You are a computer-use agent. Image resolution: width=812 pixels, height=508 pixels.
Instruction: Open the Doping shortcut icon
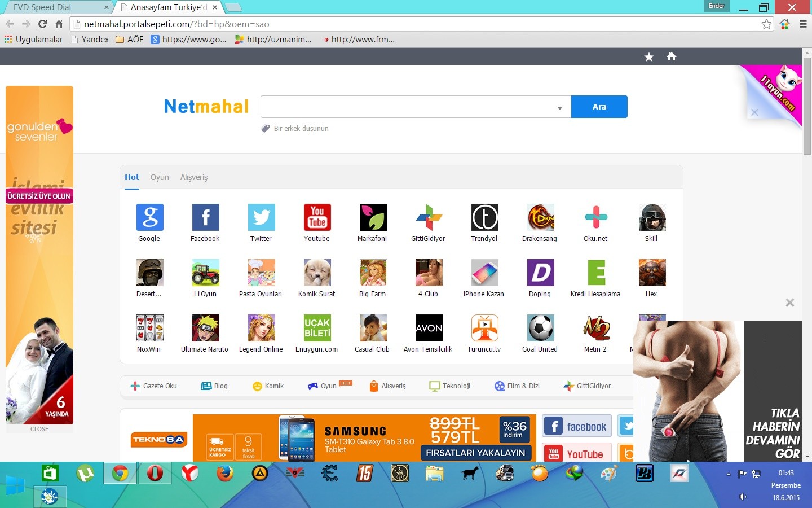[x=540, y=273]
